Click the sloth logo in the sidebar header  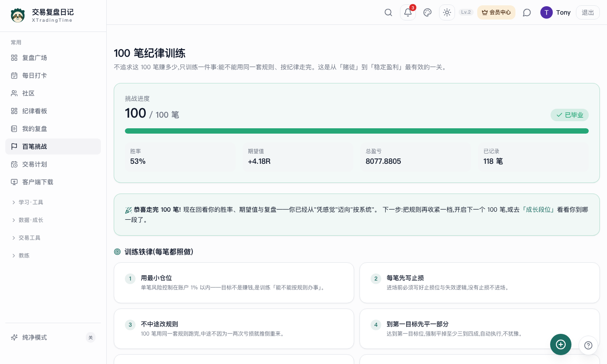tap(18, 16)
